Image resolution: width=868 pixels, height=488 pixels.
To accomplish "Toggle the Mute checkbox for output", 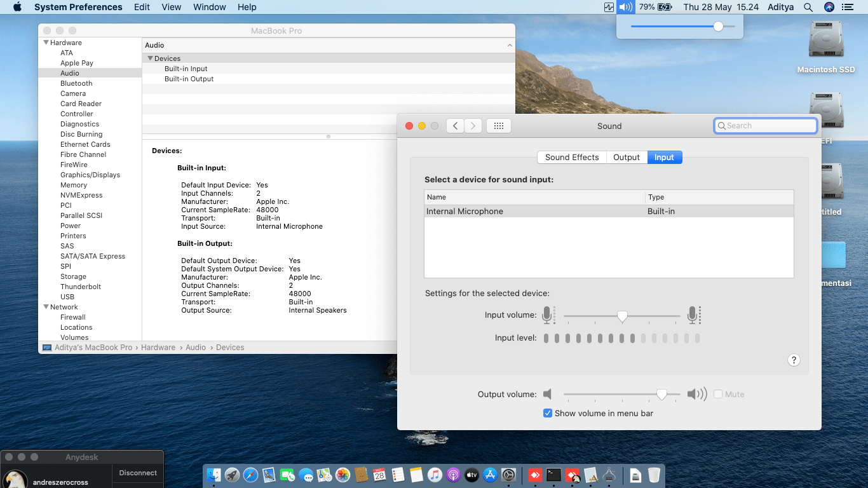I will point(718,394).
